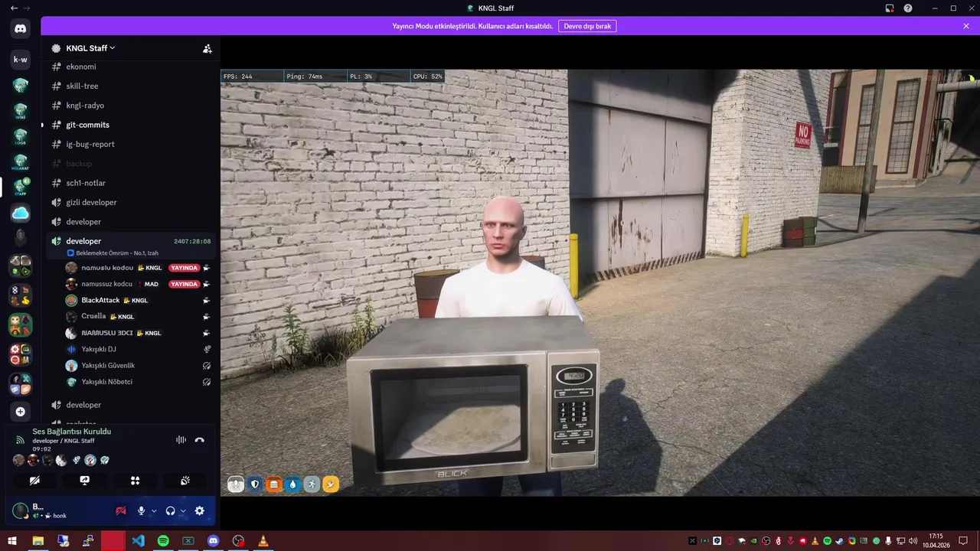The width and height of the screenshot is (980, 551).
Task: Open system tray volume speaker icon
Action: click(913, 541)
